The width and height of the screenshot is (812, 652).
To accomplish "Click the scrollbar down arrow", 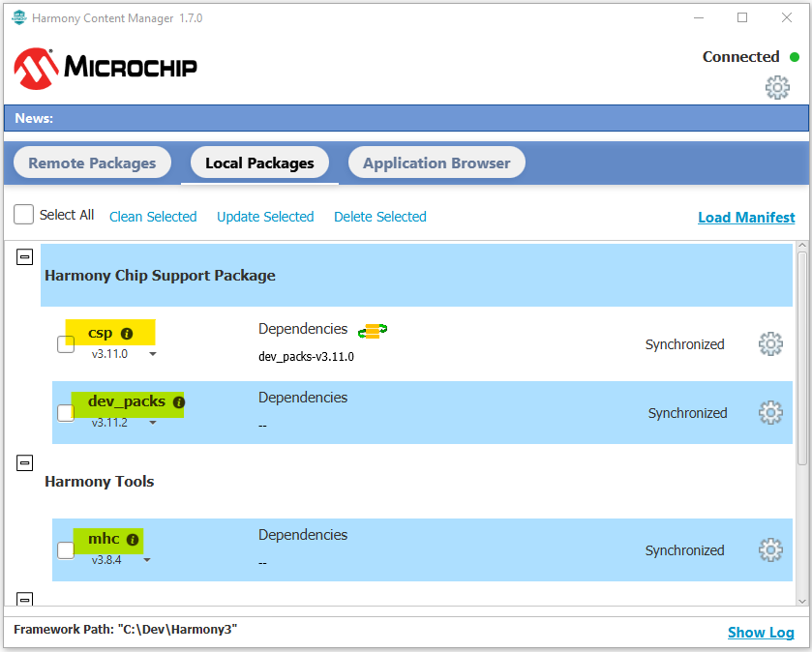I will point(802,601).
